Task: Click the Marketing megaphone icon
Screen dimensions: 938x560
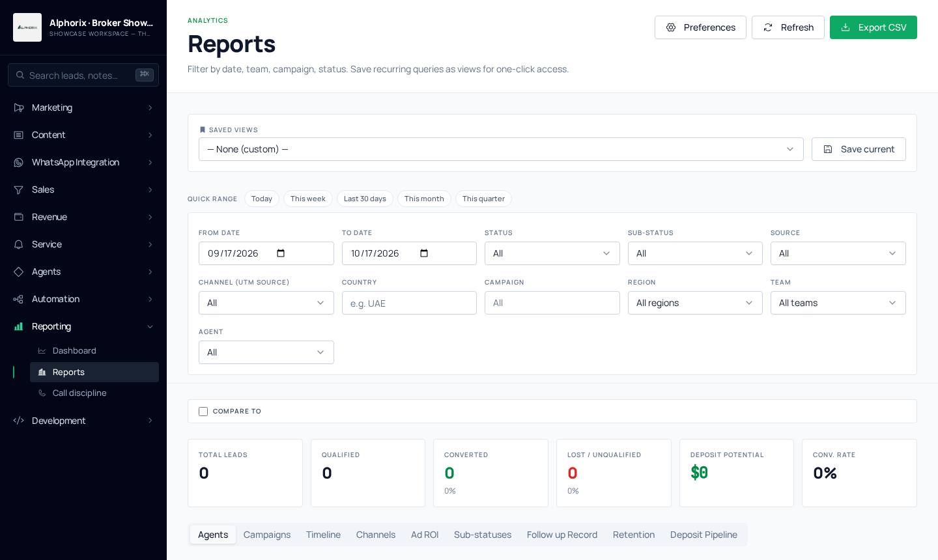Action: pyautogui.click(x=19, y=107)
